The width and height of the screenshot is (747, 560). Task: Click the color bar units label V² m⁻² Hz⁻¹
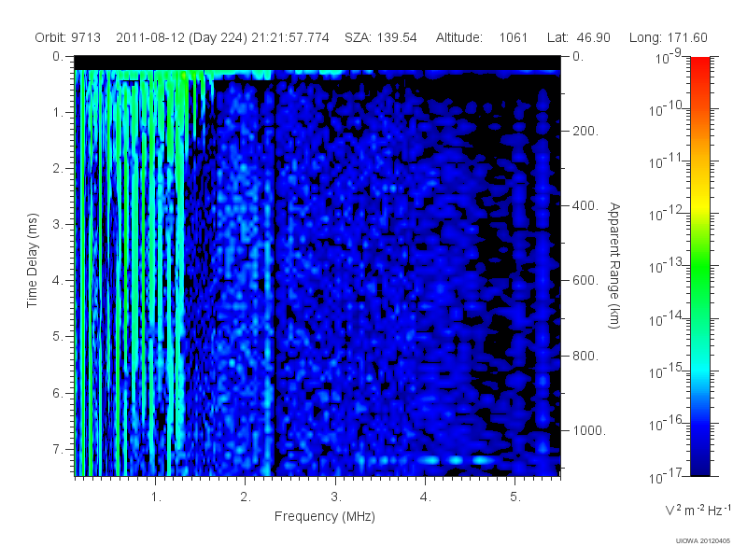pyautogui.click(x=698, y=510)
